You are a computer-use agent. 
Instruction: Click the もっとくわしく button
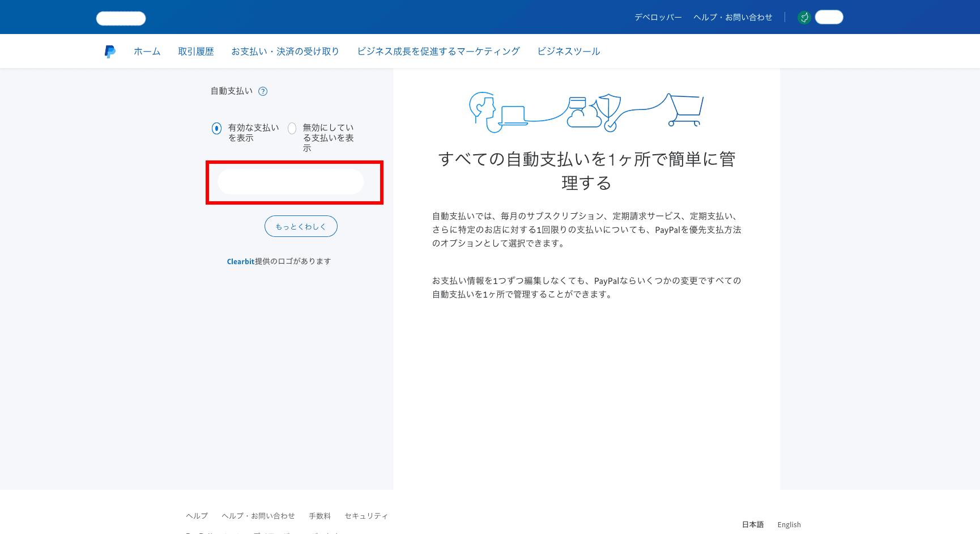pos(301,226)
